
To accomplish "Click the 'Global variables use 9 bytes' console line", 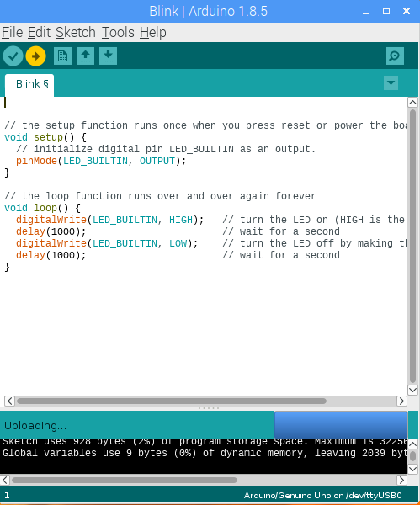I will click(x=205, y=453).
